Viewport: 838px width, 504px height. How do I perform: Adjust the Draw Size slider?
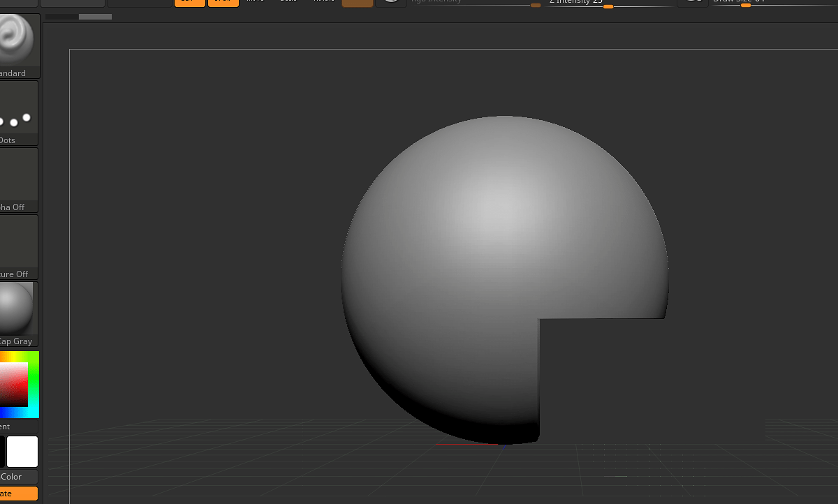(x=774, y=3)
